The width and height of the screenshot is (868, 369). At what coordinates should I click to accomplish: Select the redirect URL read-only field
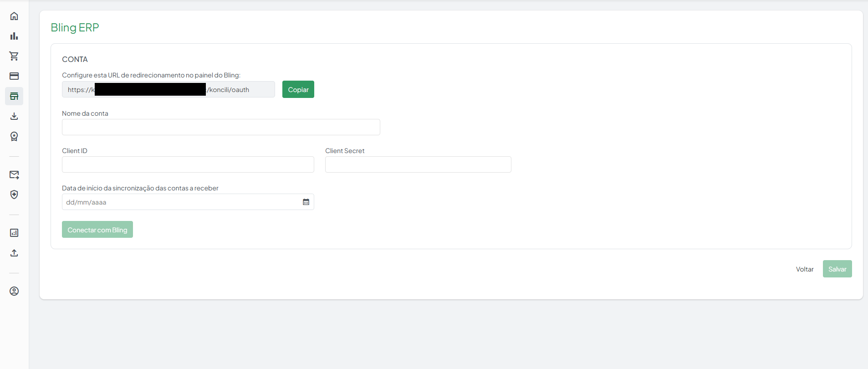tap(168, 89)
